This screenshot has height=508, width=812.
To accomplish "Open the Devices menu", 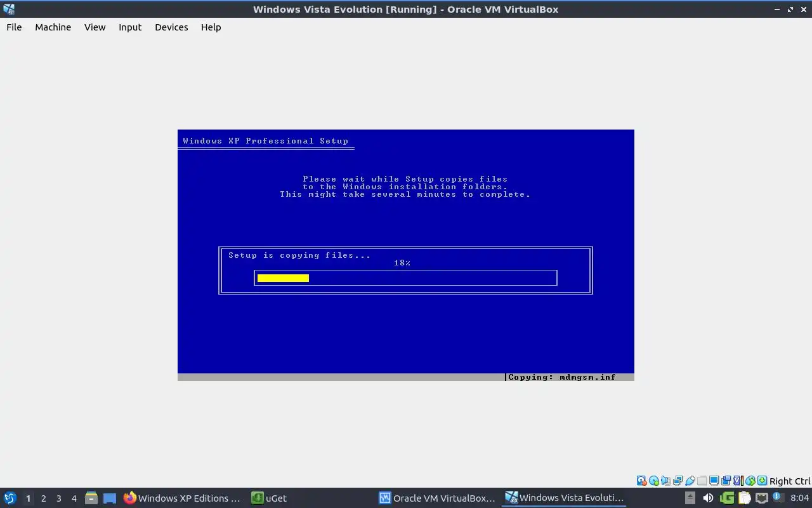I will pos(171,27).
